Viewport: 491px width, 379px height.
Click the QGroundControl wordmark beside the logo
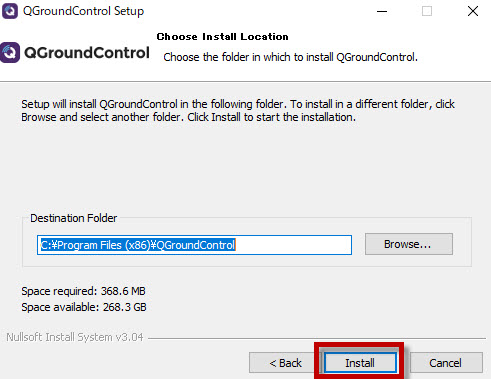click(87, 53)
